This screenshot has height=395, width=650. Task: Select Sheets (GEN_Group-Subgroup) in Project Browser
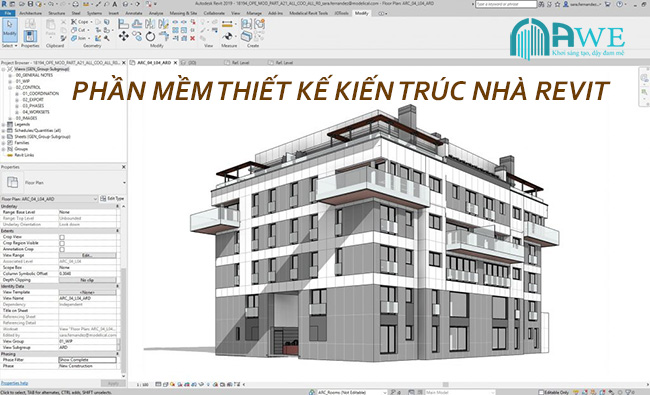point(42,136)
